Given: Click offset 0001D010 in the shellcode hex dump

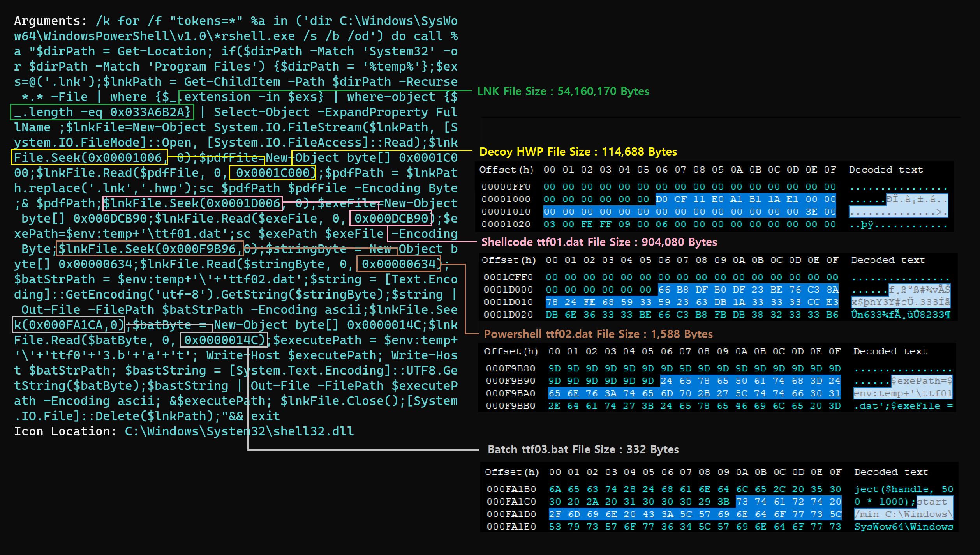Looking at the screenshot, I should (x=508, y=302).
